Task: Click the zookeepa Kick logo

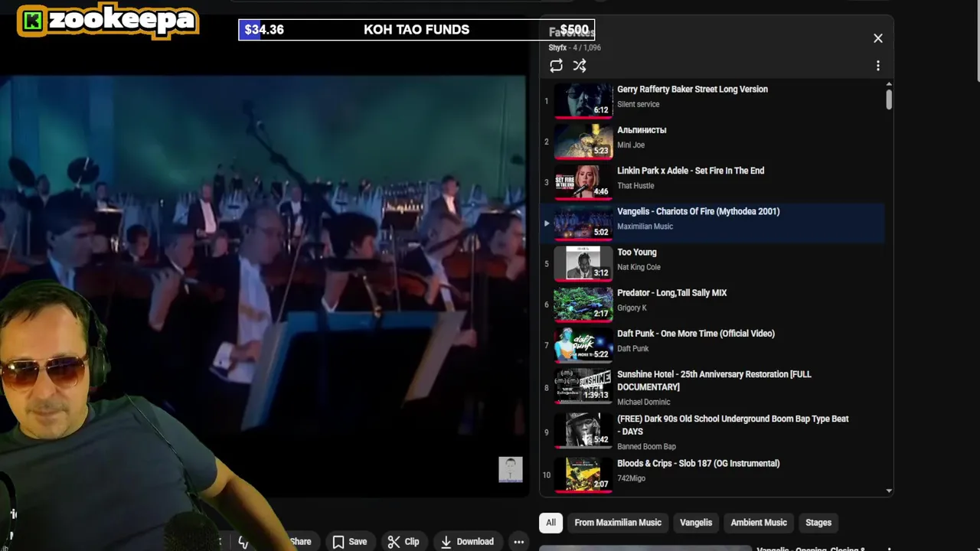Action: point(108,21)
